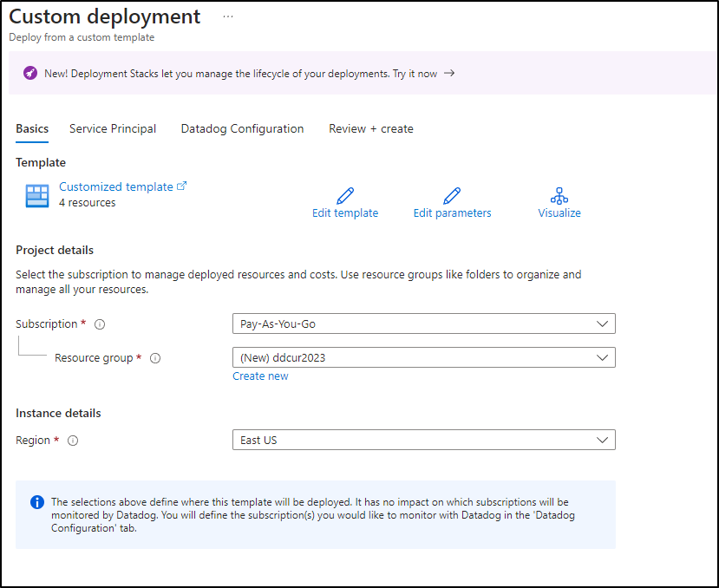Click the Visualize label
This screenshot has width=719, height=588.
pyautogui.click(x=559, y=212)
